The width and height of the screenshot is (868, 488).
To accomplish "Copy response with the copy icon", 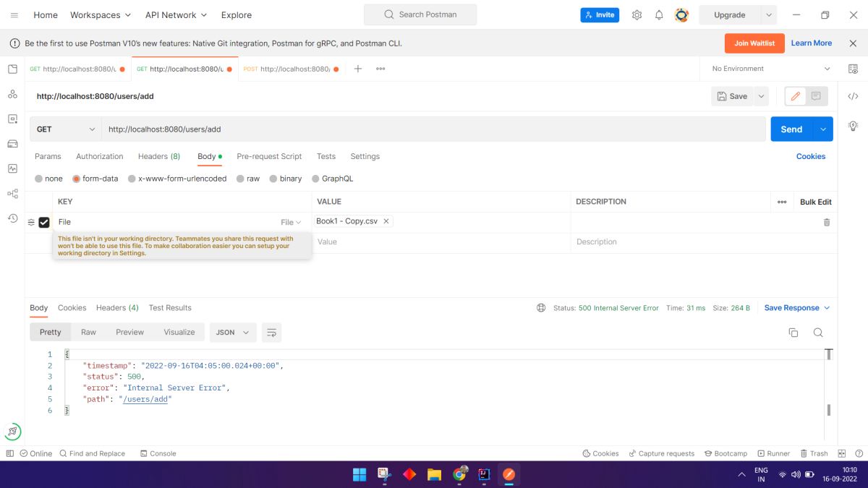I will [793, 333].
